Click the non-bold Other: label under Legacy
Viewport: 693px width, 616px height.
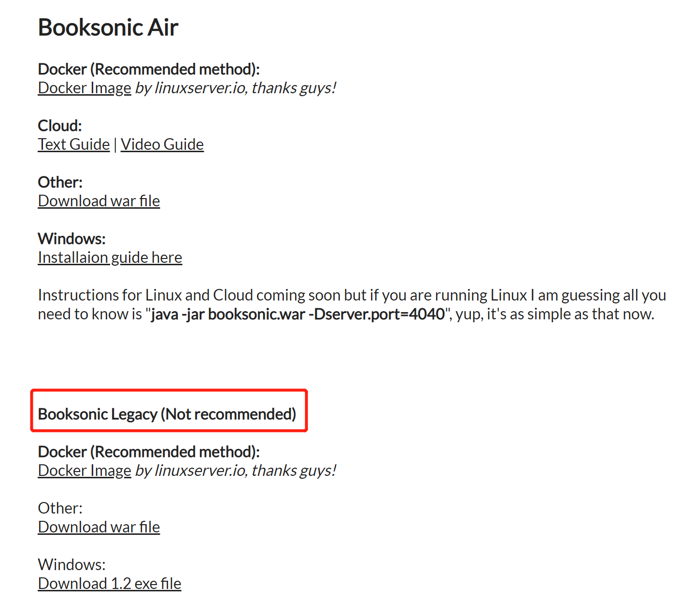pyautogui.click(x=60, y=508)
